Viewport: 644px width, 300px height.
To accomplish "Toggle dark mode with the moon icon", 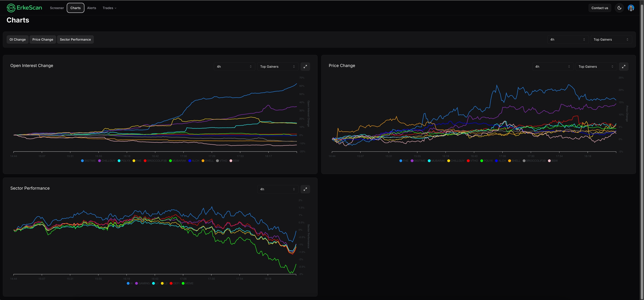I will pyautogui.click(x=619, y=8).
